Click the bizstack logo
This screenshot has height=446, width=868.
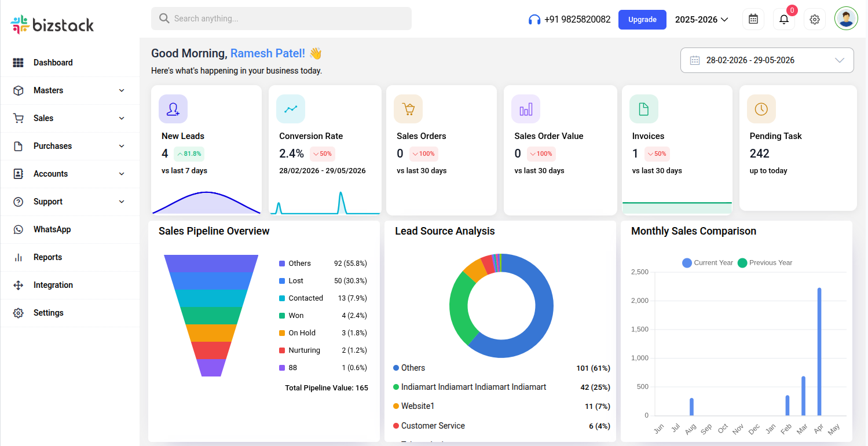(x=52, y=24)
